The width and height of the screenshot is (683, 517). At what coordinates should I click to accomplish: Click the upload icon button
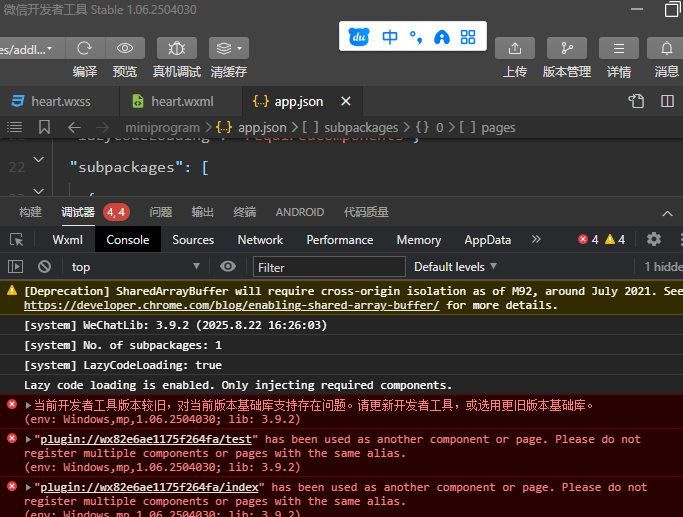[515, 48]
